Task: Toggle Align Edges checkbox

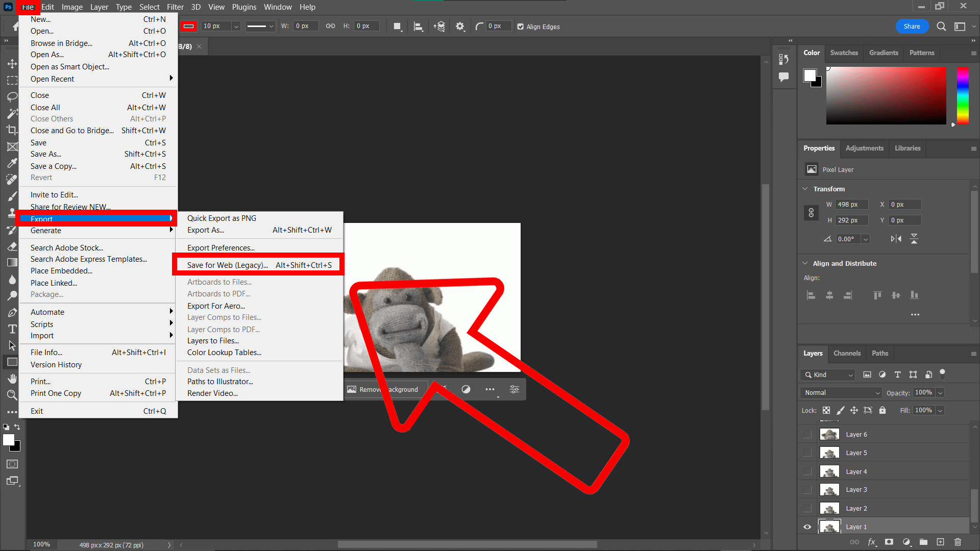Action: tap(521, 27)
